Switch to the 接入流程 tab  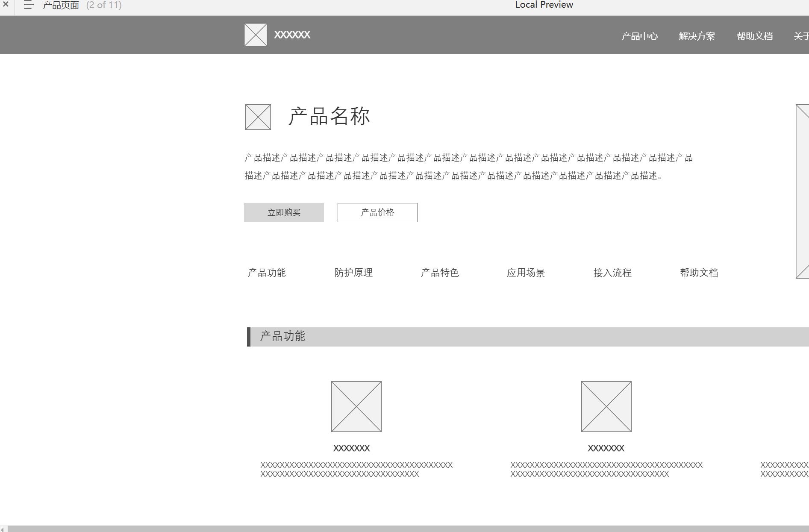click(x=612, y=273)
